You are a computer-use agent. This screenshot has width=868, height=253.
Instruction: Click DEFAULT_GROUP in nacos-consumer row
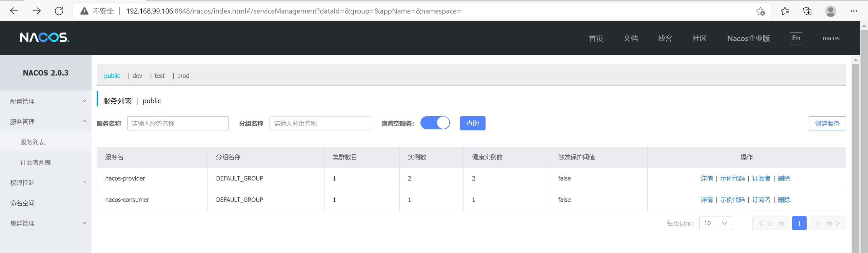(239, 200)
